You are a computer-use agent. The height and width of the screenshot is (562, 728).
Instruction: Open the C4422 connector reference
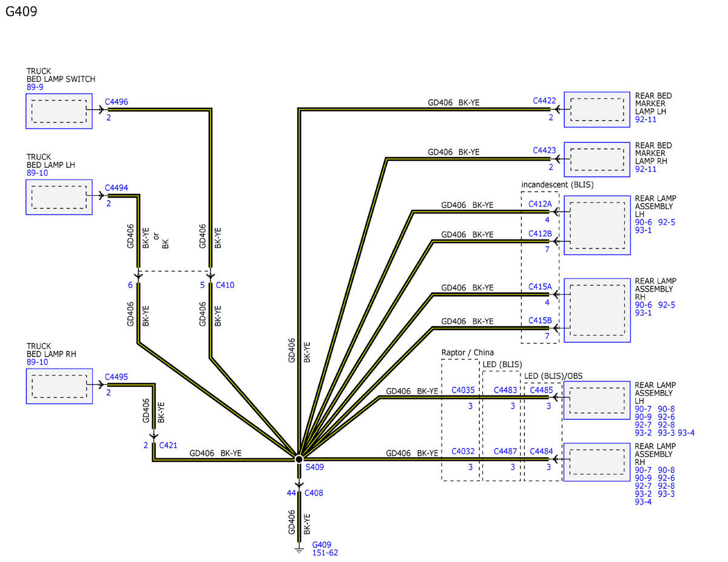pos(545,101)
